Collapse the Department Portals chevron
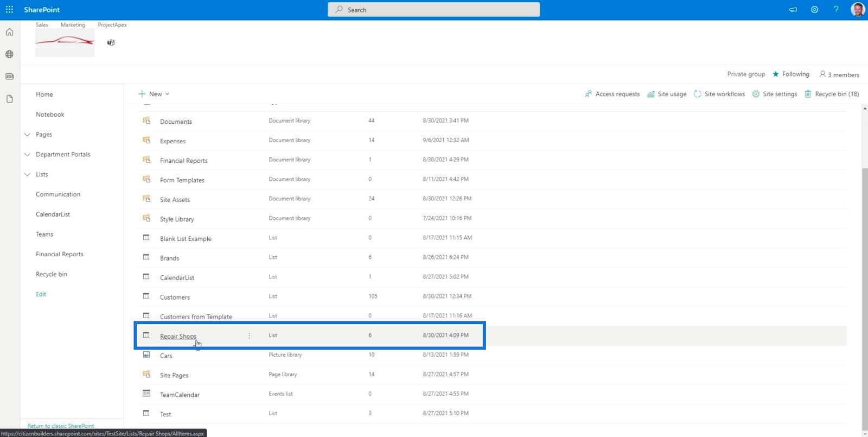 click(27, 155)
